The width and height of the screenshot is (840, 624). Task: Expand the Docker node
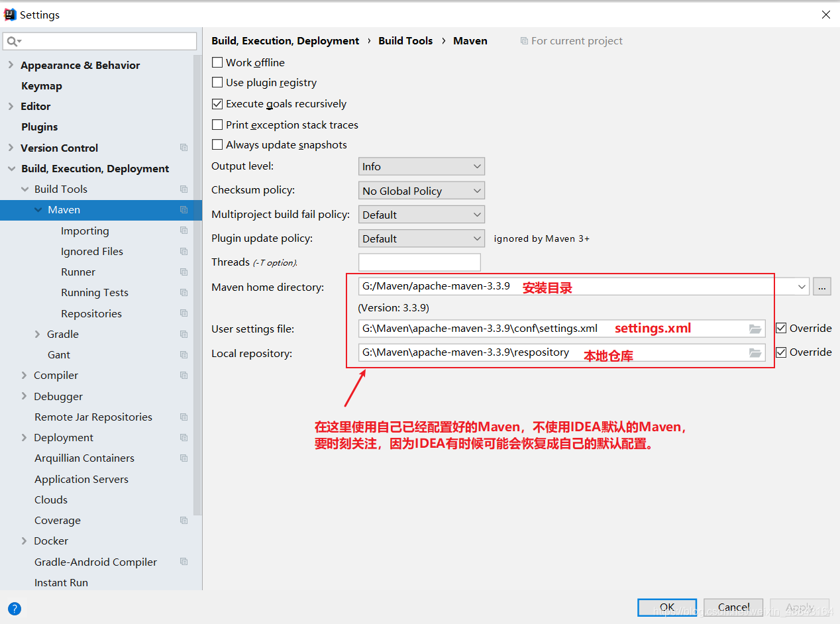(25, 541)
